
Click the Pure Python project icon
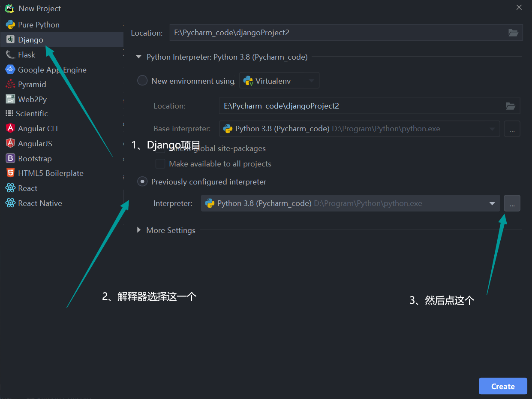coord(10,24)
